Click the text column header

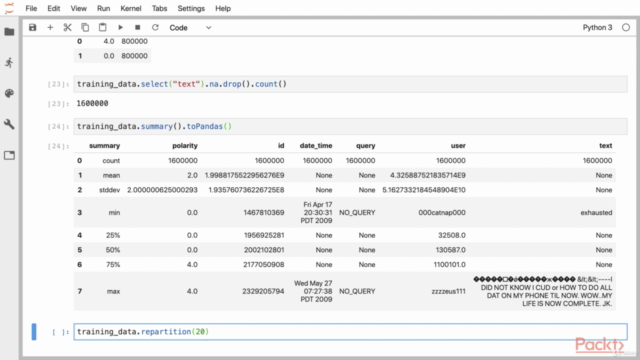click(x=605, y=145)
